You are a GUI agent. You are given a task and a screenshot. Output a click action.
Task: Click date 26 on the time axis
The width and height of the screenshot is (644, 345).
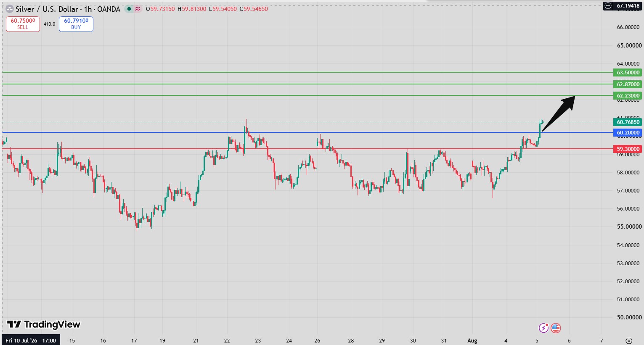(x=317, y=341)
